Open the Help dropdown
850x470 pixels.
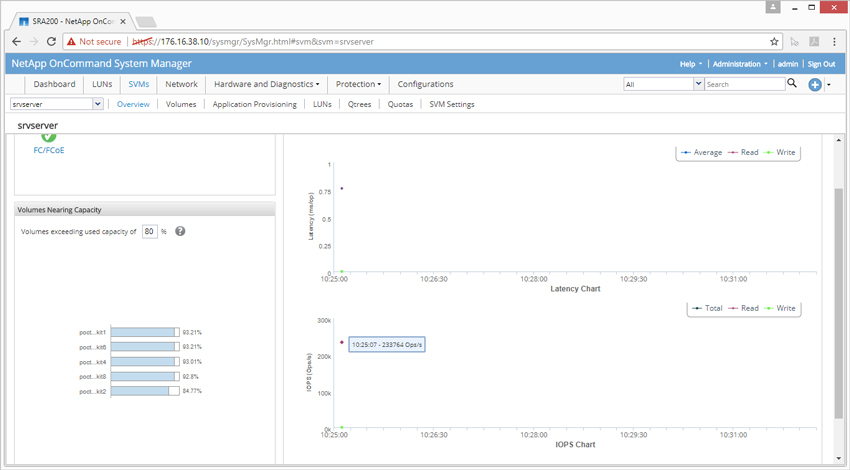(x=691, y=64)
